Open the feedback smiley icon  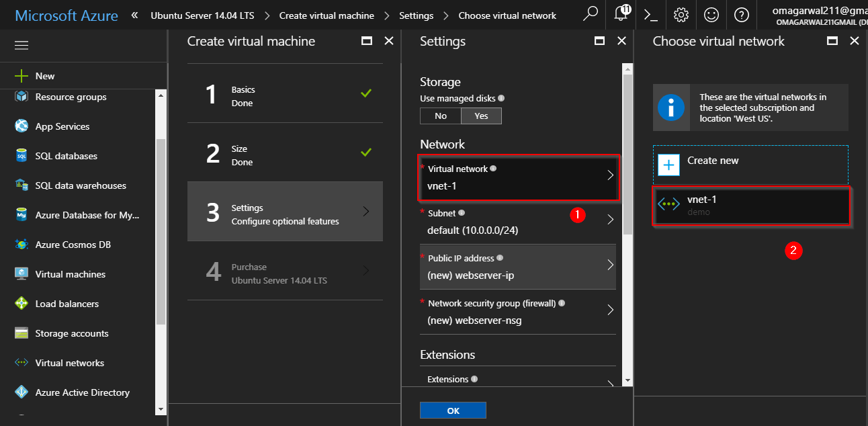[711, 15]
